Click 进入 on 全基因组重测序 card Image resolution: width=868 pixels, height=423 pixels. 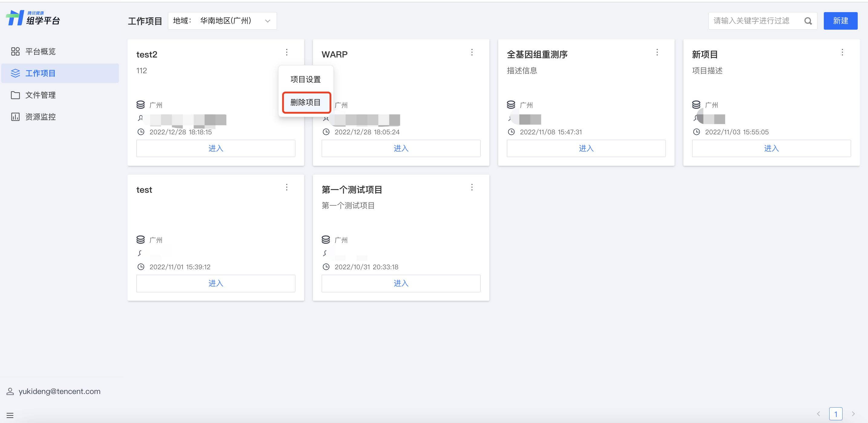[586, 149]
